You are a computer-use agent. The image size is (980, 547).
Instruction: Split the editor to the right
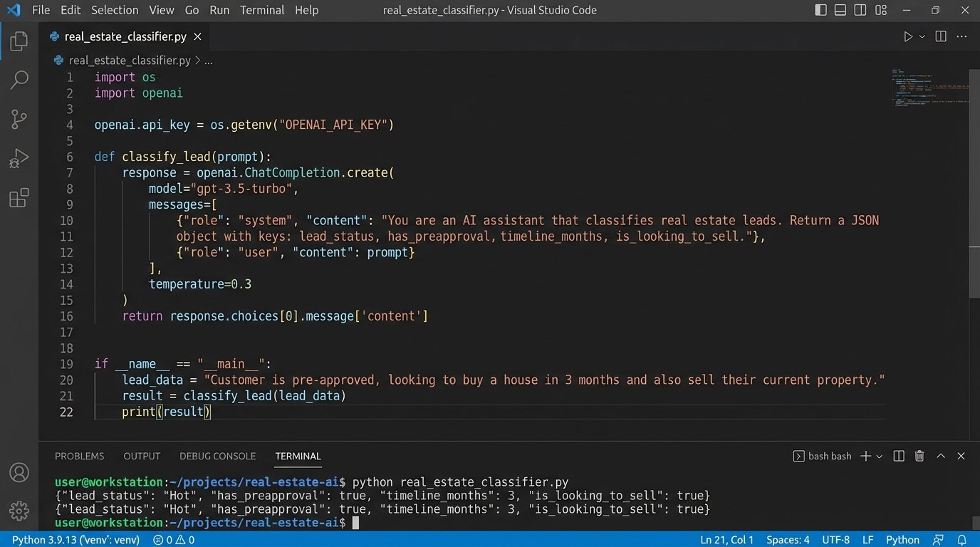(x=941, y=36)
